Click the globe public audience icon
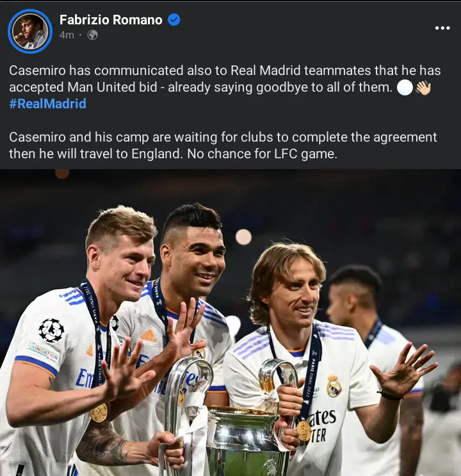This screenshot has width=461, height=476. pyautogui.click(x=93, y=35)
